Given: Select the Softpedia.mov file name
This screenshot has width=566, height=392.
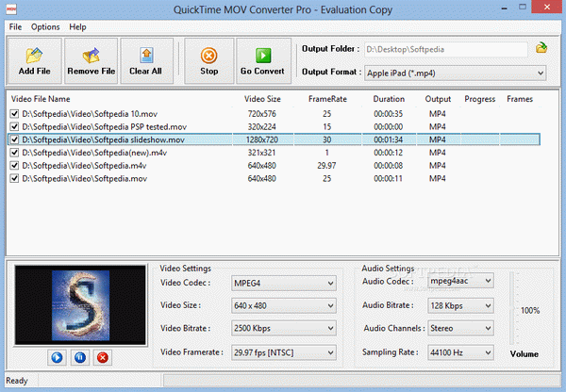Looking at the screenshot, I should (85, 179).
